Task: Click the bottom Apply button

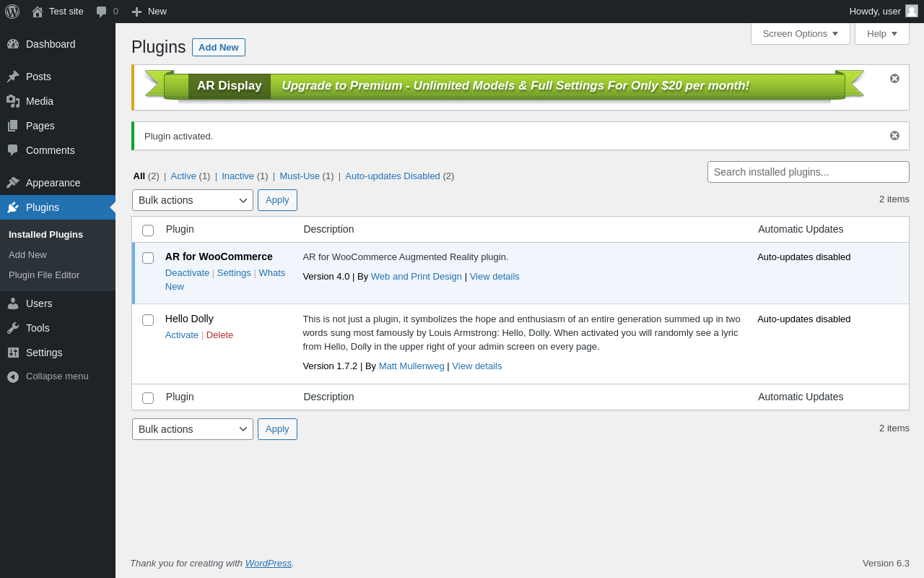Action: [277, 429]
